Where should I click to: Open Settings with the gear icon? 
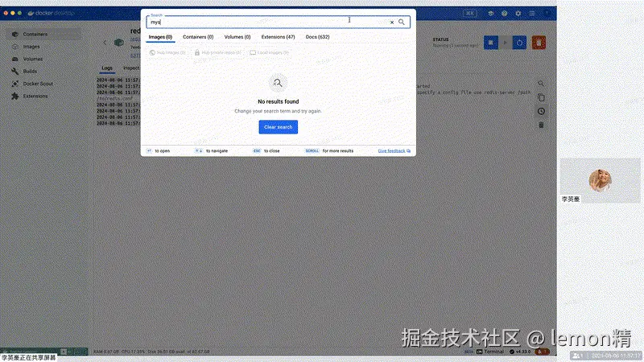click(518, 13)
